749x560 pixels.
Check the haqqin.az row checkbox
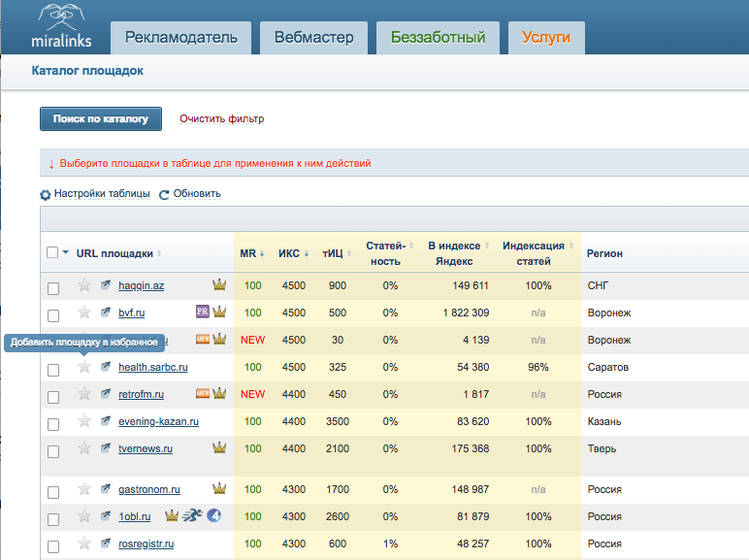point(53,288)
